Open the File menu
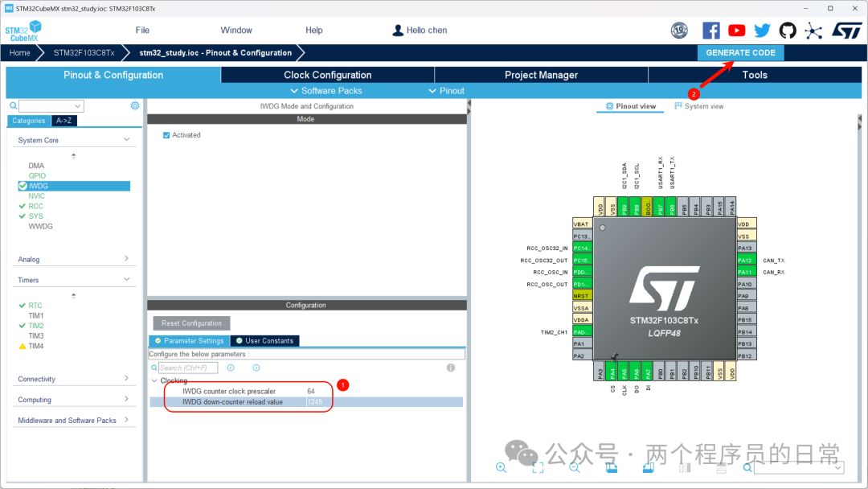Viewport: 868px width, 489px height. click(x=142, y=31)
